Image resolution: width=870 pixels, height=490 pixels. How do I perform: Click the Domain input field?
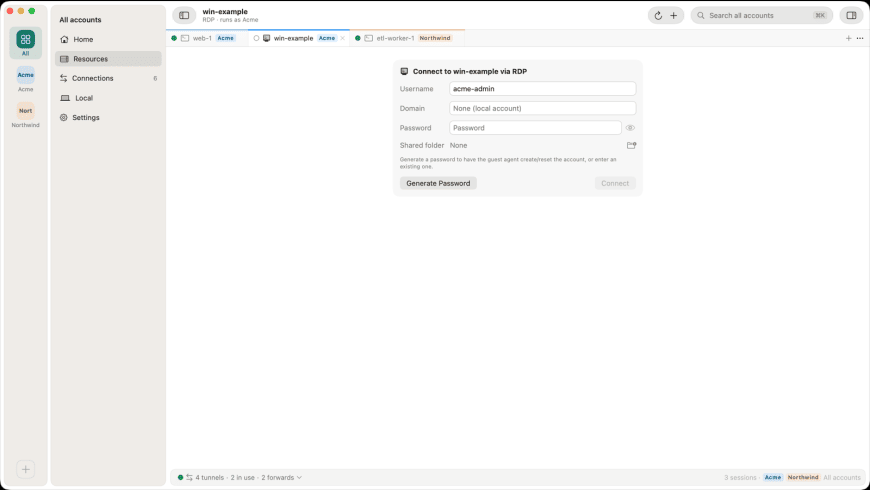543,108
